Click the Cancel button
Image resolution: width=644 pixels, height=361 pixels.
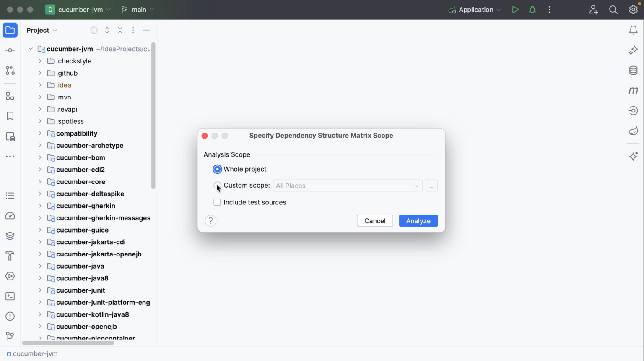(375, 221)
